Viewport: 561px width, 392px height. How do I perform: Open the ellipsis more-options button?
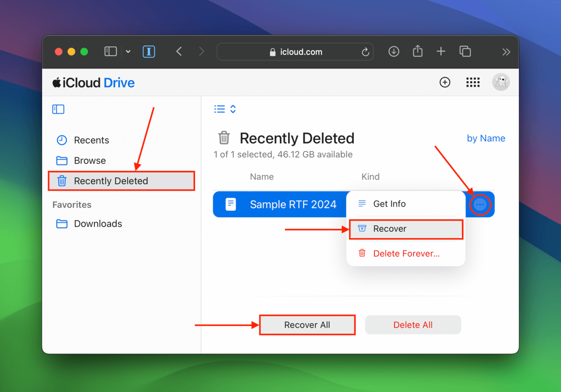pyautogui.click(x=480, y=205)
